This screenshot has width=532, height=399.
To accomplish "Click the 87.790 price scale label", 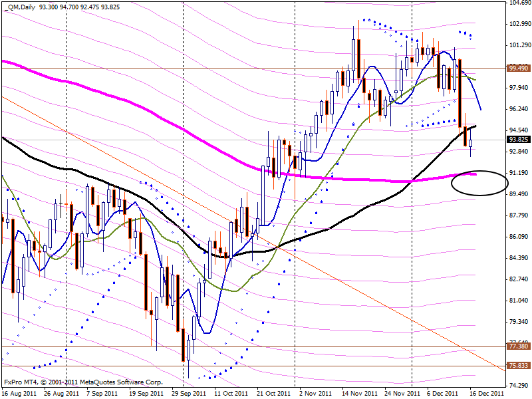I will point(519,215).
